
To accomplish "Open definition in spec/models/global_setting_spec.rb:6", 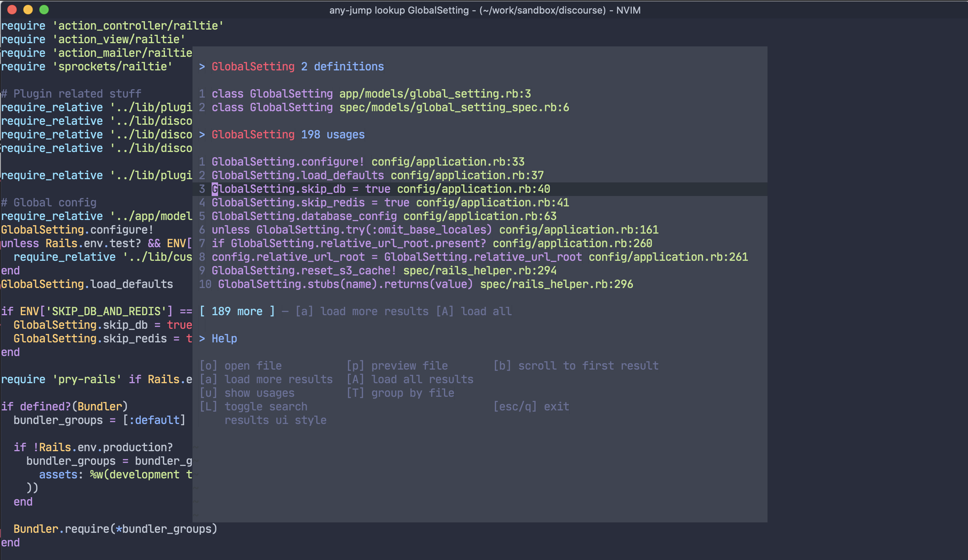I will point(454,108).
